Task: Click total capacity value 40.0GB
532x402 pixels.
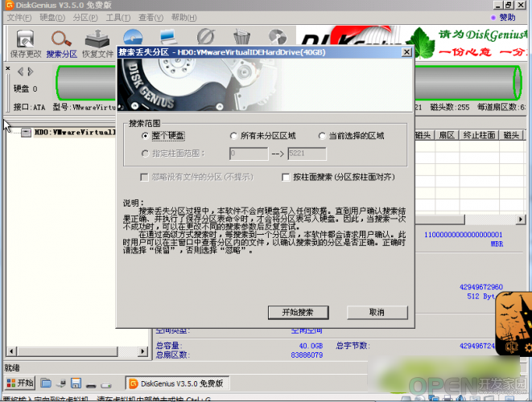Action: click(x=311, y=346)
